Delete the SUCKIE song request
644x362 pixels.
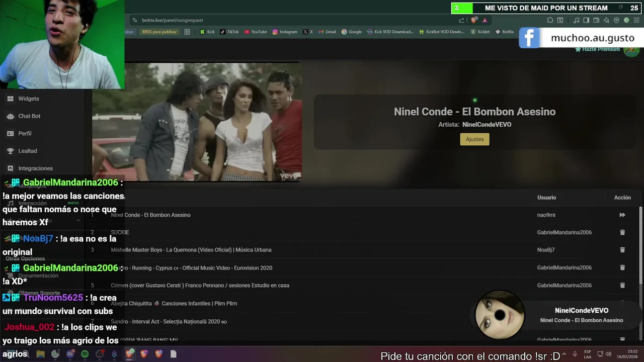(622, 232)
